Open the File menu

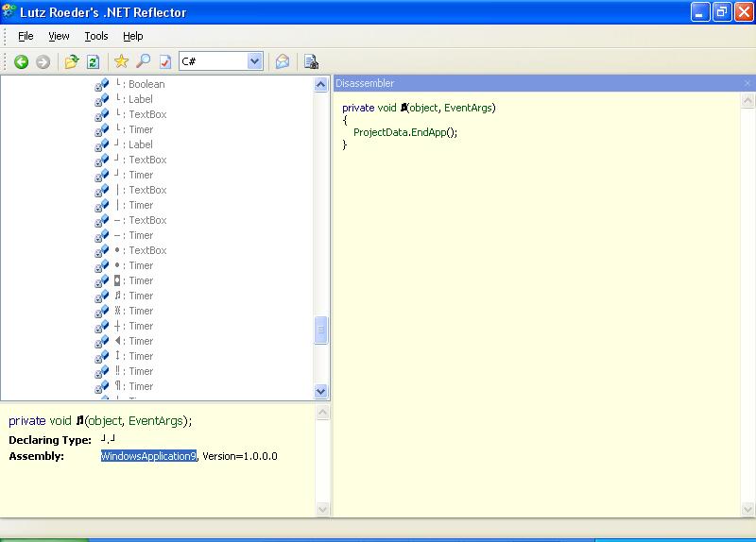pos(26,36)
